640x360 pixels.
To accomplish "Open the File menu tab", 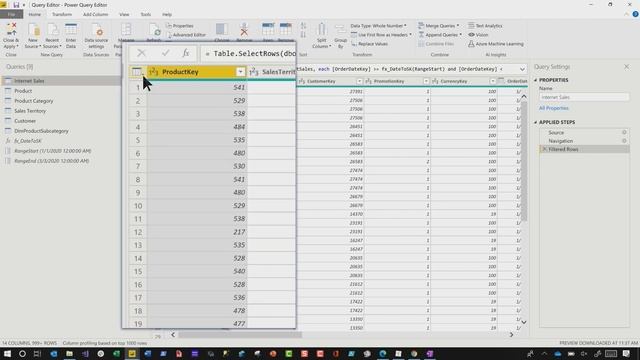I will point(11,14).
